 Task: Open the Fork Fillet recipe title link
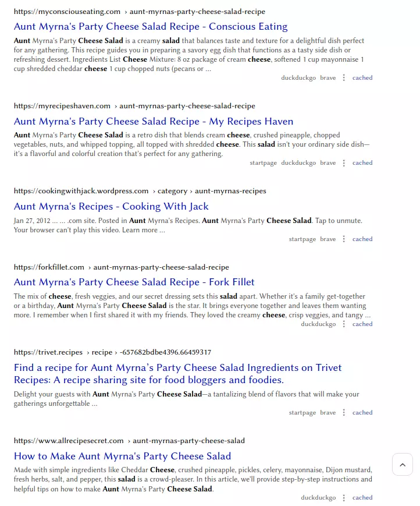(134, 282)
